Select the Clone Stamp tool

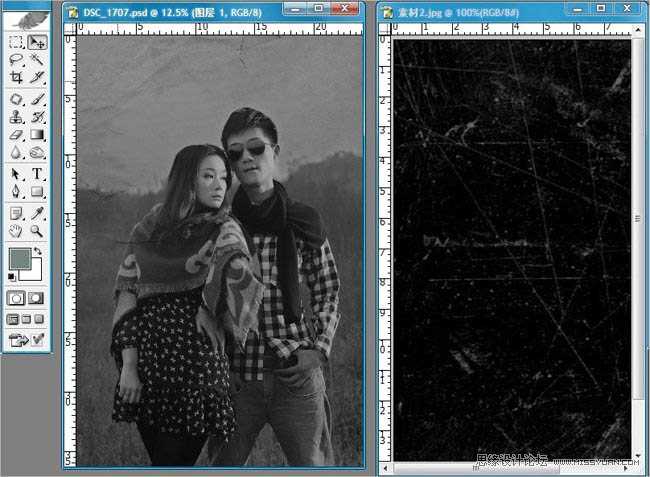pyautogui.click(x=16, y=117)
